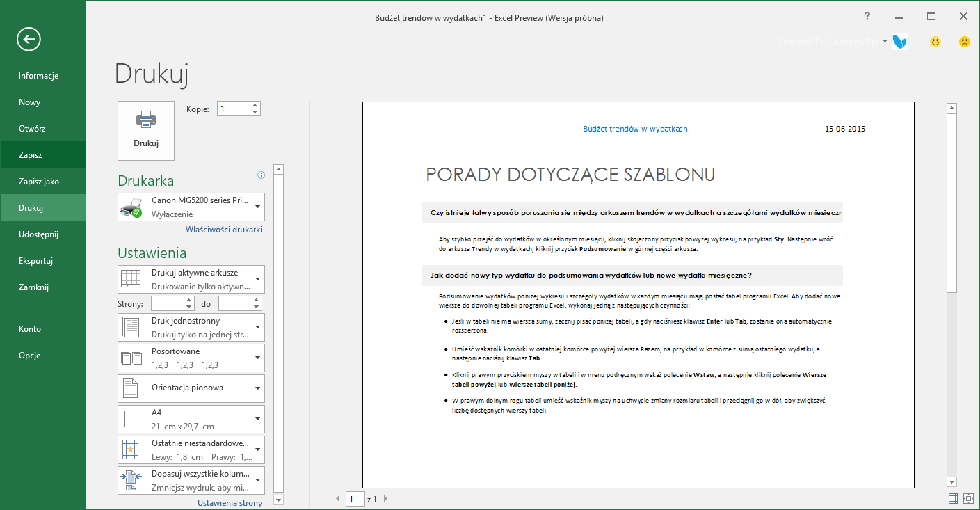Viewport: 980px width, 510px height.
Task: Click settings panel scrollbar down arrow
Action: (279, 500)
